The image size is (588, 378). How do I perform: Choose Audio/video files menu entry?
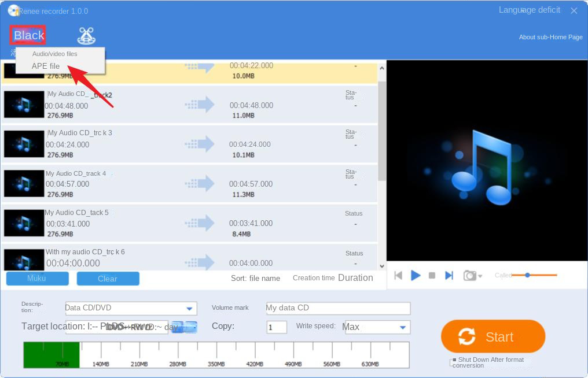[54, 53]
